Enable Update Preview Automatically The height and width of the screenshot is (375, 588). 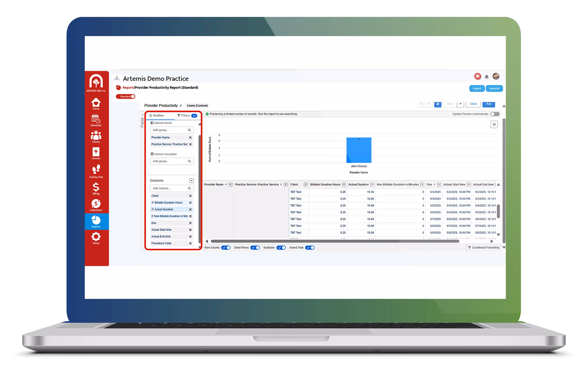coord(494,114)
